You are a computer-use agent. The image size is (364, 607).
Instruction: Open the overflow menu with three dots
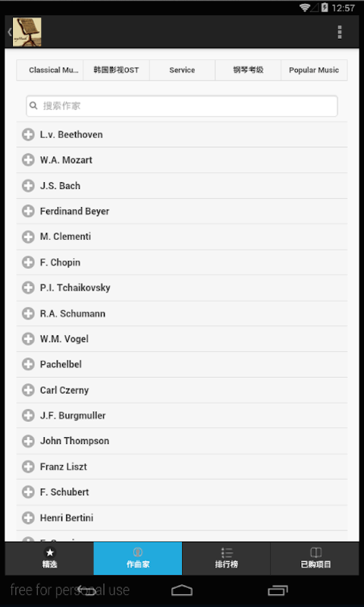click(x=339, y=32)
